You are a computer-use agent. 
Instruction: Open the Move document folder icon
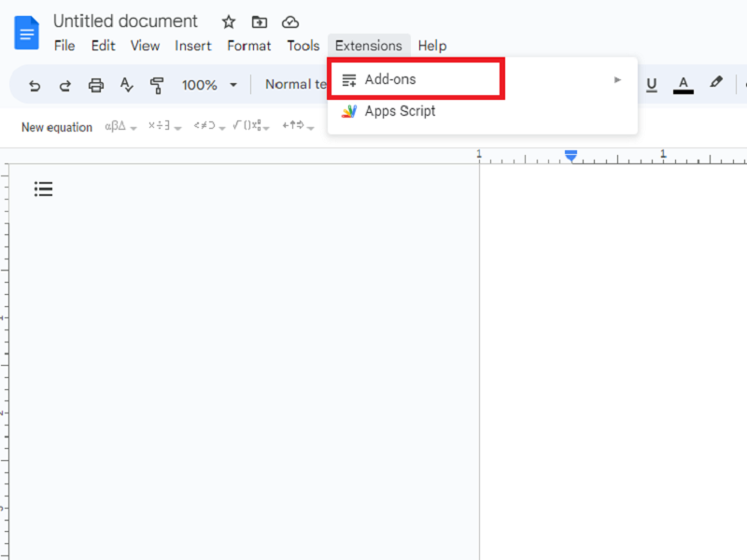coord(259,21)
